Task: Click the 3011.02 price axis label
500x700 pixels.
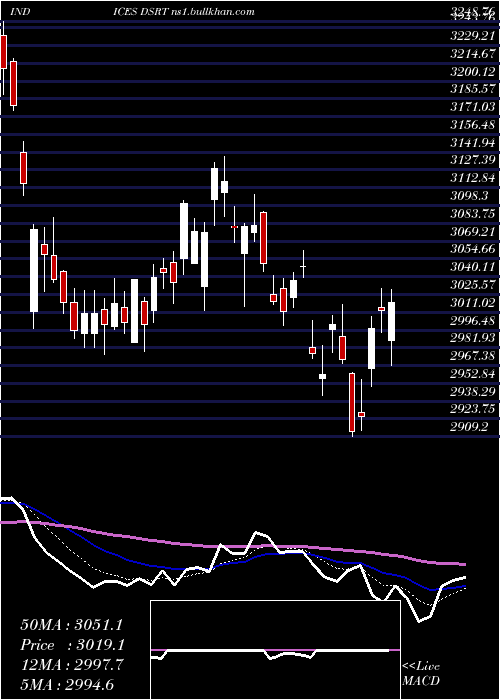Action: [473, 303]
